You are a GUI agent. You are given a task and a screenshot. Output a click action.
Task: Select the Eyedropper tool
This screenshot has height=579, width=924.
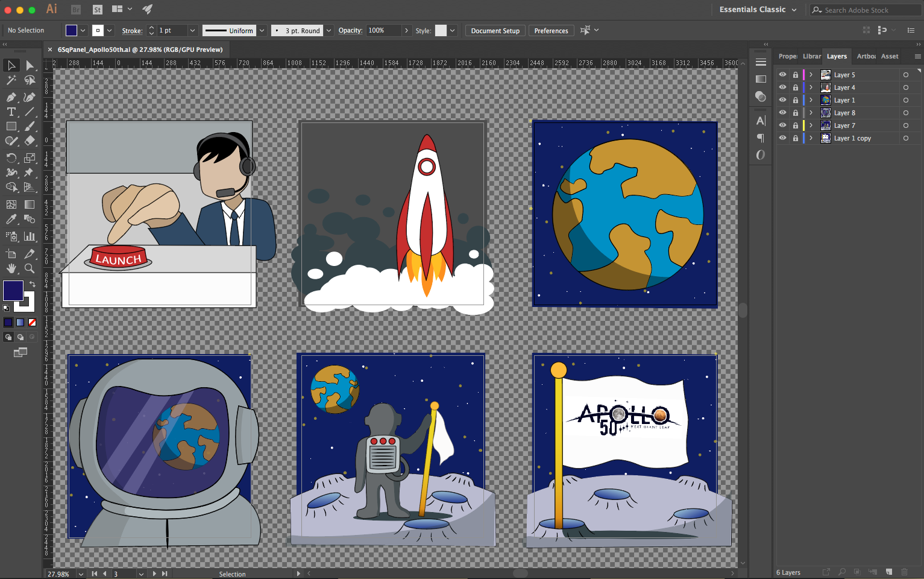(x=11, y=220)
